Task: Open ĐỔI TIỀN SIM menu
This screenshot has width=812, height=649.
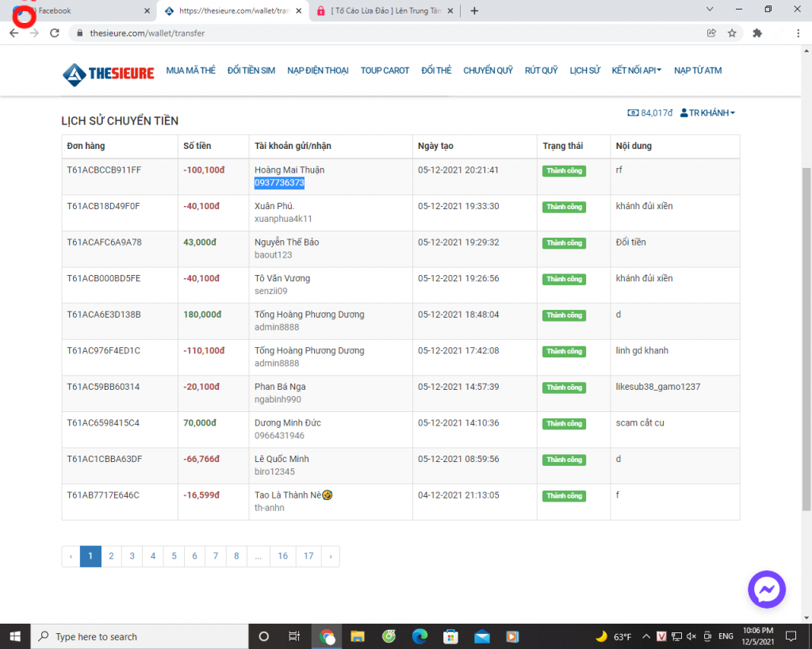Action: (251, 71)
